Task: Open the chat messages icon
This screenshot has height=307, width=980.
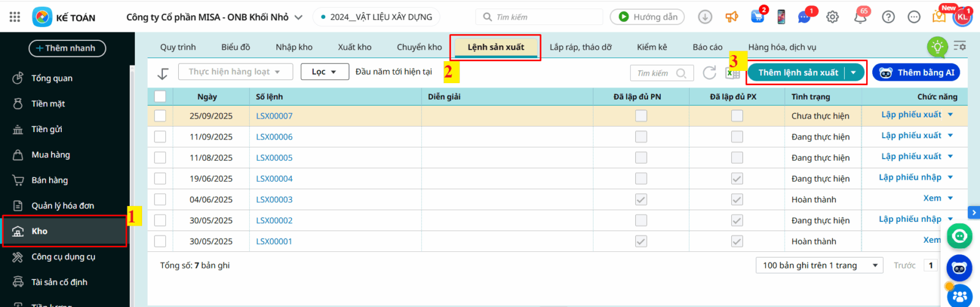Action: [805, 17]
